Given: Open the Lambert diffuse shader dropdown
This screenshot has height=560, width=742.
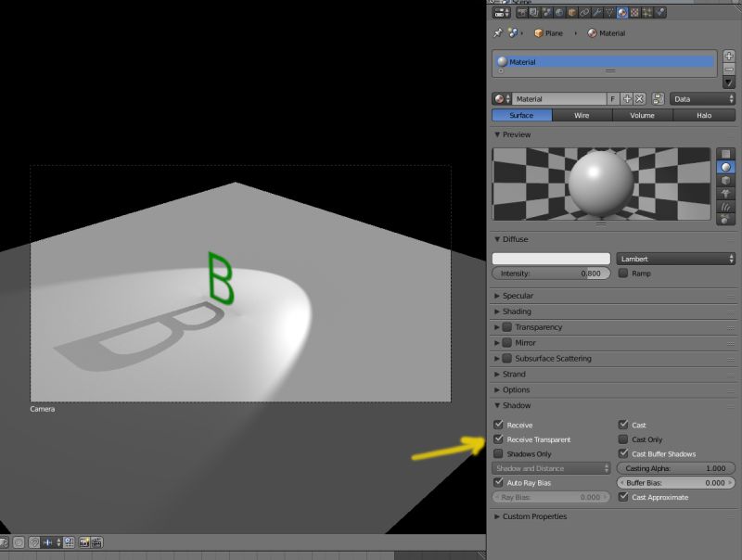Looking at the screenshot, I should (x=676, y=259).
